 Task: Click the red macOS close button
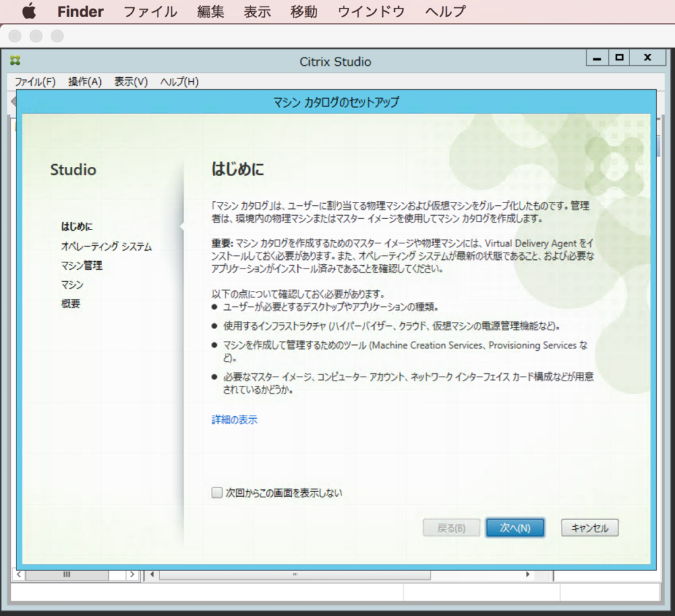click(x=15, y=36)
